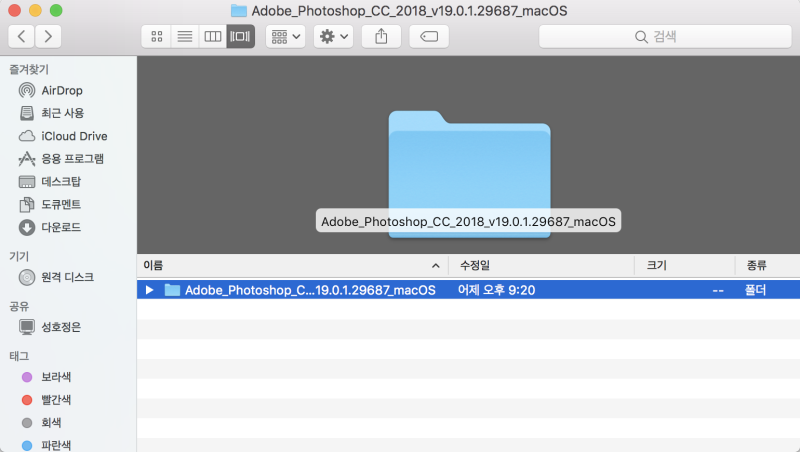Sort by the 종류 column header
The width and height of the screenshot is (800, 452).
click(x=767, y=265)
